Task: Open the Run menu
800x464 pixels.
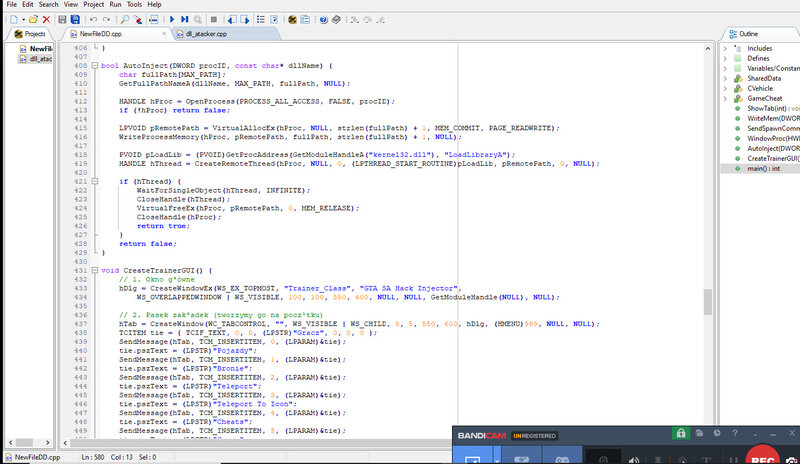Action: click(115, 5)
